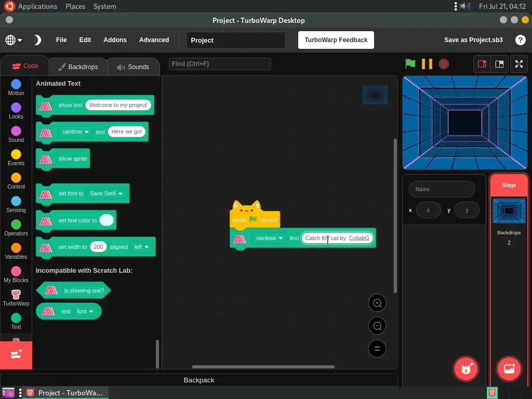The image size is (532, 399).
Task: Open TurboWarp Feedback
Action: pyautogui.click(x=336, y=40)
